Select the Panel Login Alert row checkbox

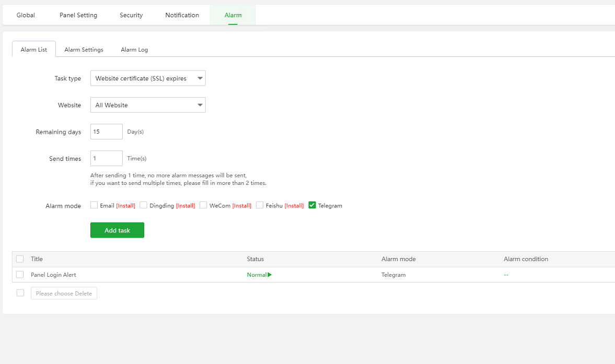click(x=20, y=275)
